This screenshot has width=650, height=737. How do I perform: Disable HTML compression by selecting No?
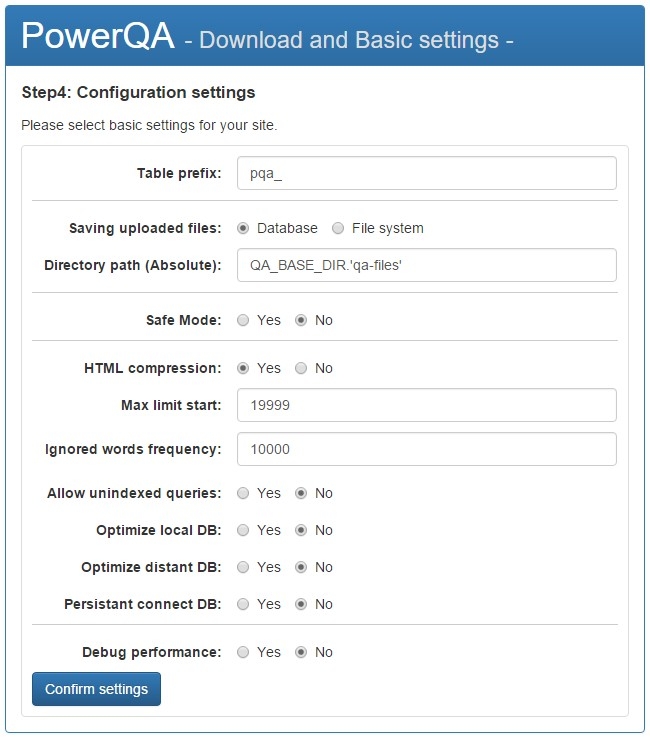click(x=301, y=368)
